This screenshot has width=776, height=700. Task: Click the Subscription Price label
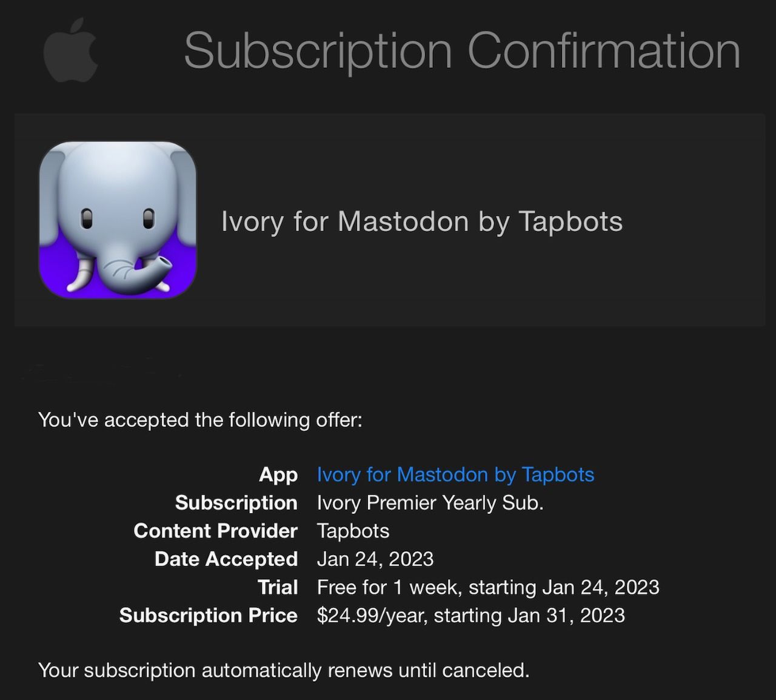(x=209, y=615)
